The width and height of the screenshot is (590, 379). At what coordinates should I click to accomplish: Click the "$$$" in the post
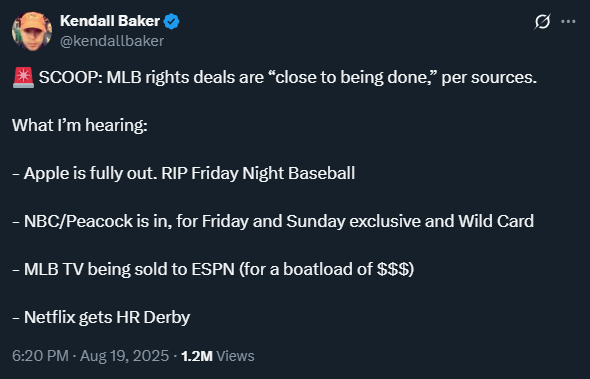(393, 269)
